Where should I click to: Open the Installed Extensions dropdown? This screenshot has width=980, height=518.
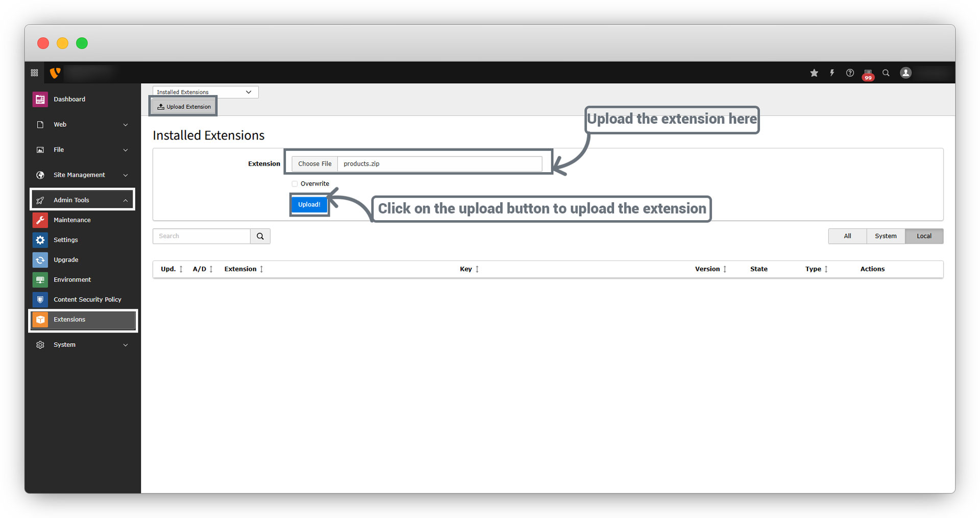(x=205, y=92)
